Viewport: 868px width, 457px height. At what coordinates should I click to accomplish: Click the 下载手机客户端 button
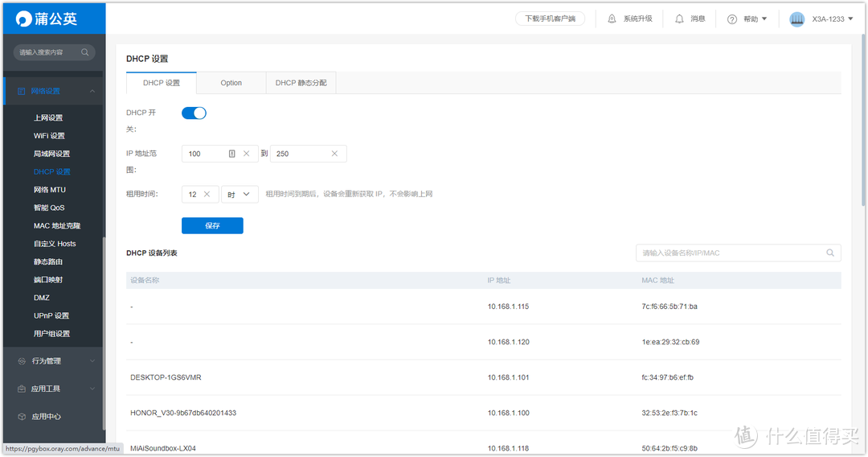click(x=550, y=19)
